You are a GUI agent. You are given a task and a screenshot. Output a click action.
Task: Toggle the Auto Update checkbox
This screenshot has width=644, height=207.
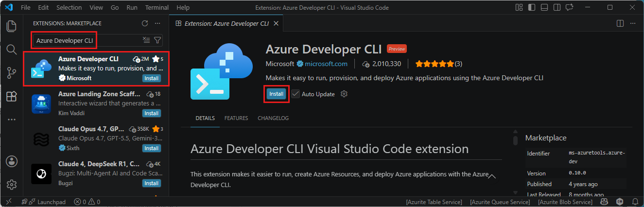[x=296, y=94]
